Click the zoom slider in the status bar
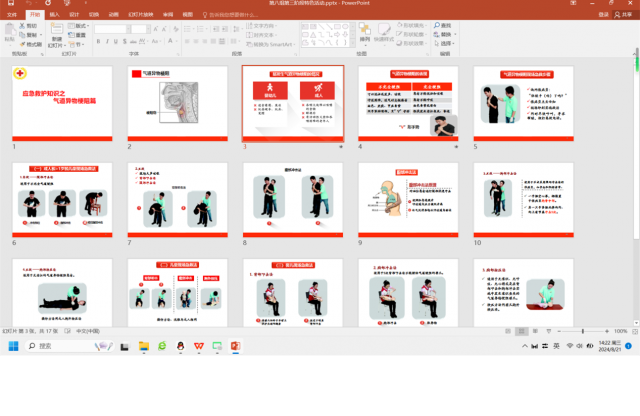This screenshot has height=416, width=640. pos(585,331)
